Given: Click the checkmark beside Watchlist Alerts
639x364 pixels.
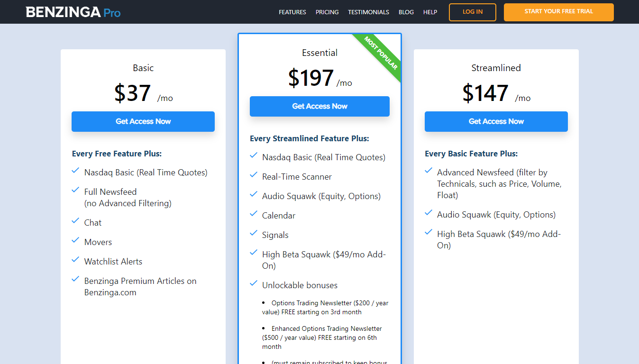Looking at the screenshot, I should 75,259.
